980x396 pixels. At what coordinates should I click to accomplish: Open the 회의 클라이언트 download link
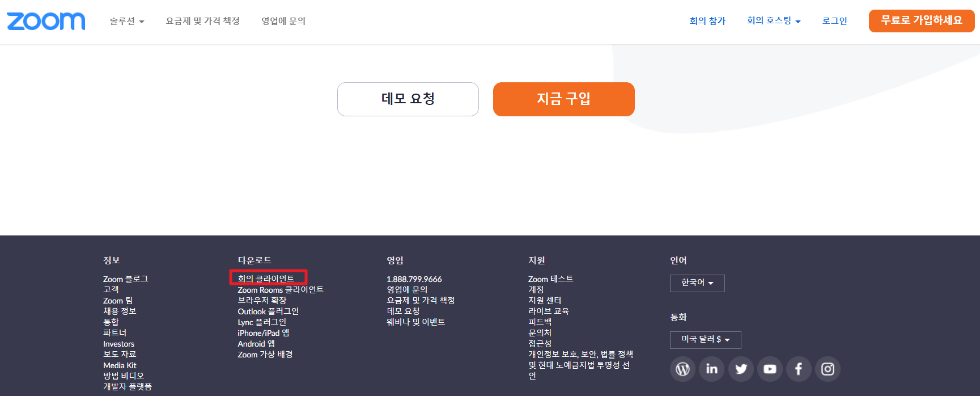pos(266,279)
